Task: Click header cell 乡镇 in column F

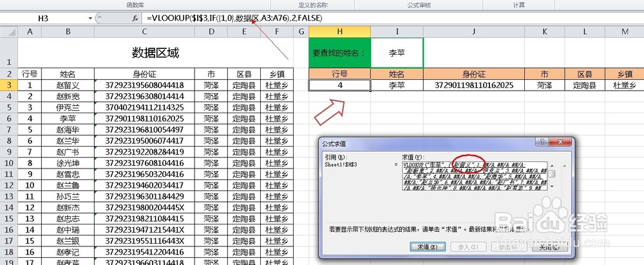Action: point(277,74)
